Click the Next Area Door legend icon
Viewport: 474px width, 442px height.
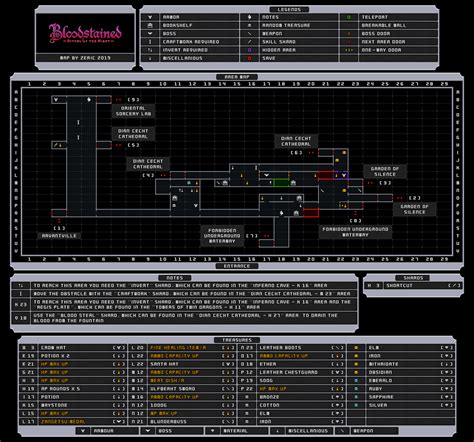click(349, 42)
